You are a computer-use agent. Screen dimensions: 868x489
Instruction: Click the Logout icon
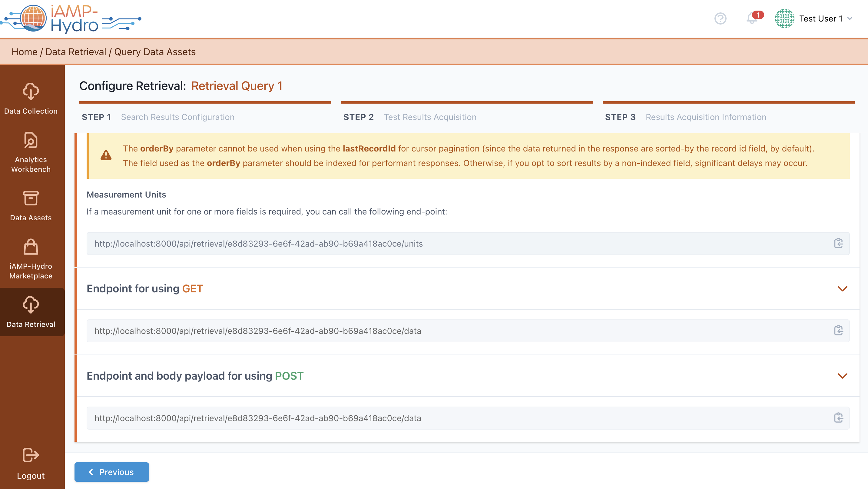(31, 456)
